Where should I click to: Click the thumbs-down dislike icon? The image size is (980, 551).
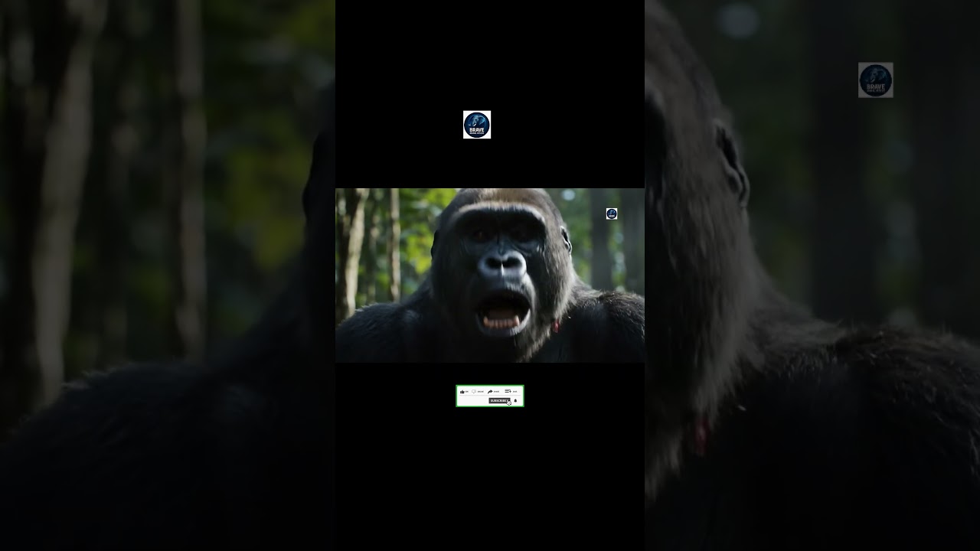[x=474, y=392]
